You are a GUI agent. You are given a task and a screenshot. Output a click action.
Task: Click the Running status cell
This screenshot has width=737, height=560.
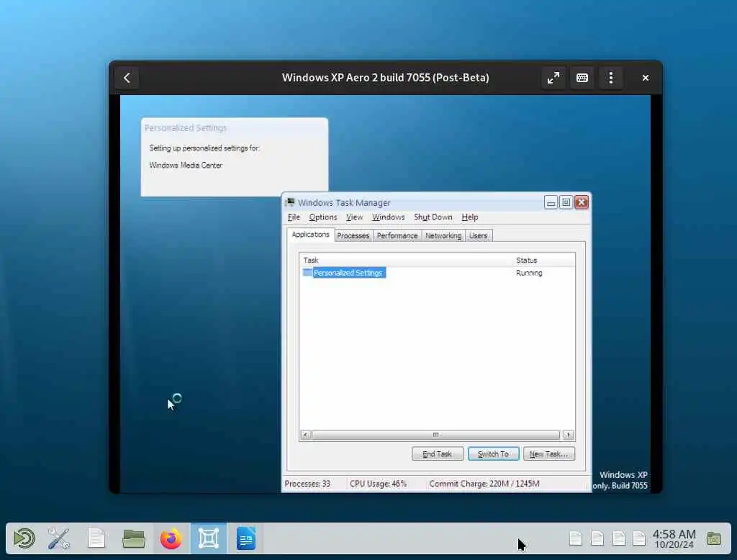(529, 273)
